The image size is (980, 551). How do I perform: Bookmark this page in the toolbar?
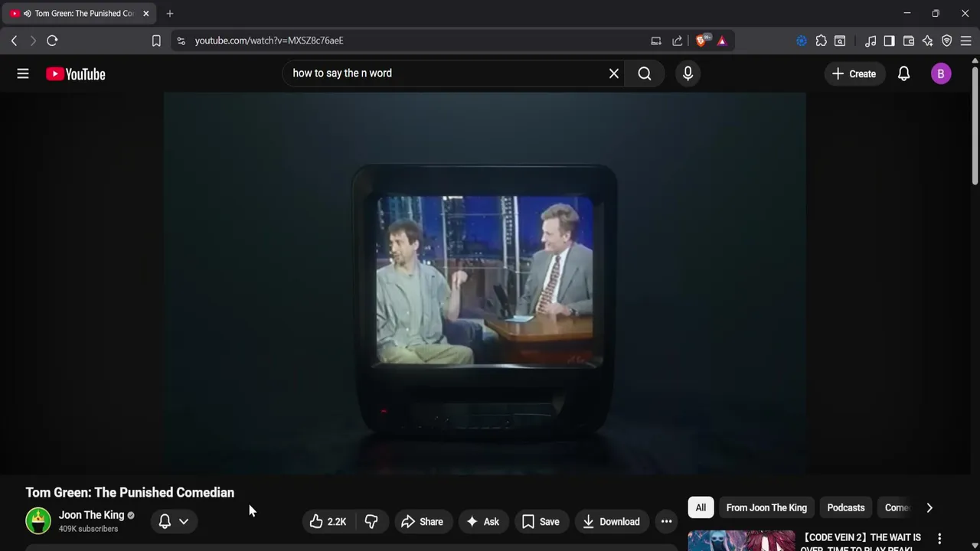pyautogui.click(x=156, y=41)
